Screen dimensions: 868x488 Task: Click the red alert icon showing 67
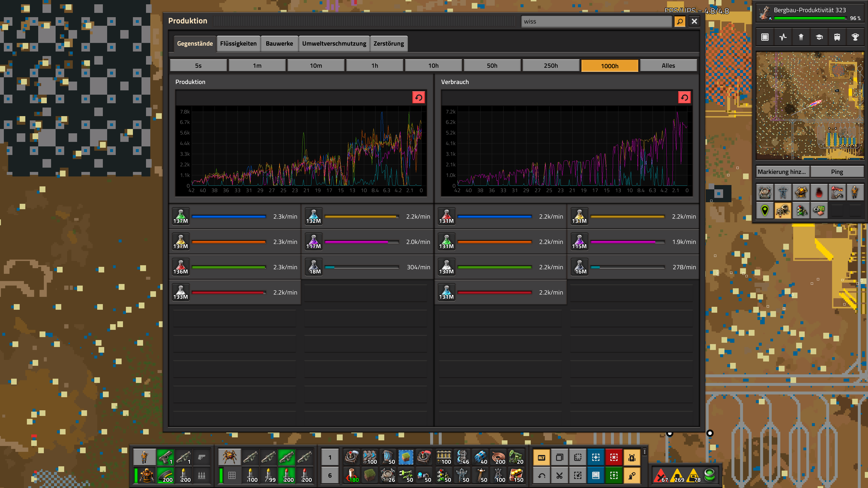661,475
